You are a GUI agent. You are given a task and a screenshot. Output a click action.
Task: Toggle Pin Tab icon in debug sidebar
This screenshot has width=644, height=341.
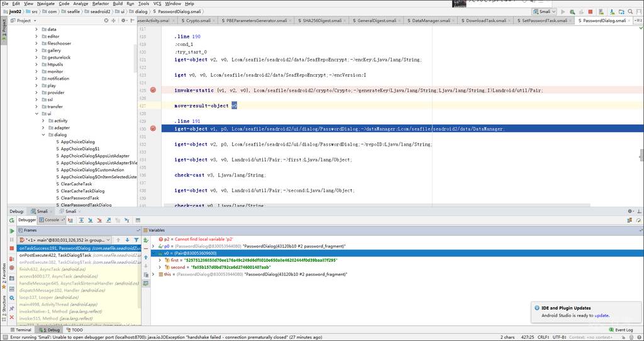[11, 308]
